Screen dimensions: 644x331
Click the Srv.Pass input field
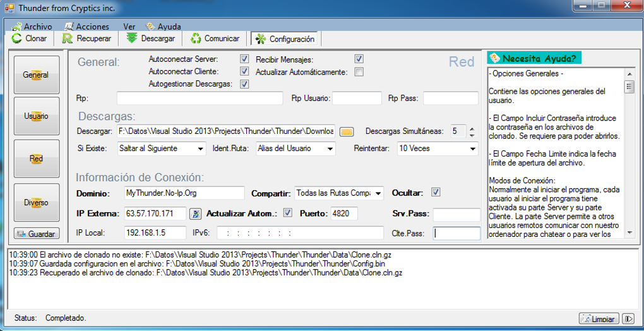coord(456,214)
